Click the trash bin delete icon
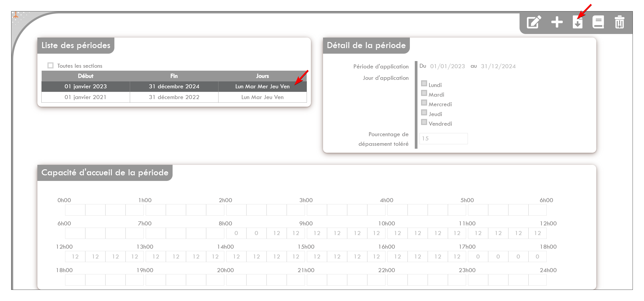 [620, 22]
